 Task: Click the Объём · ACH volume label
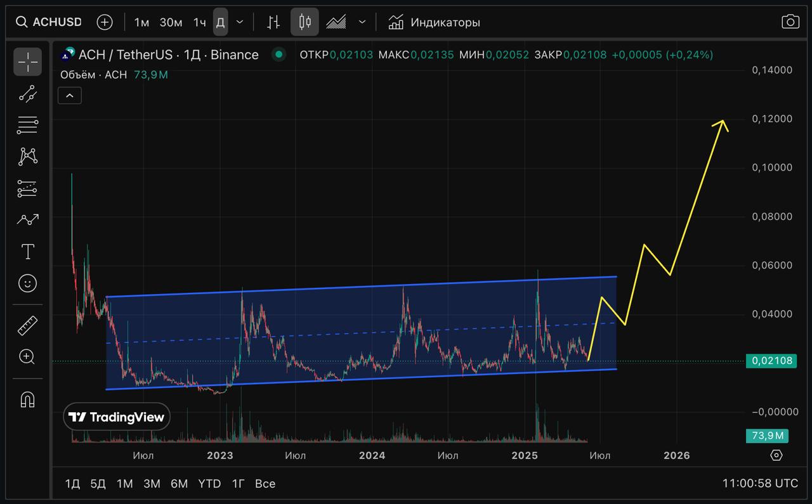click(x=94, y=75)
